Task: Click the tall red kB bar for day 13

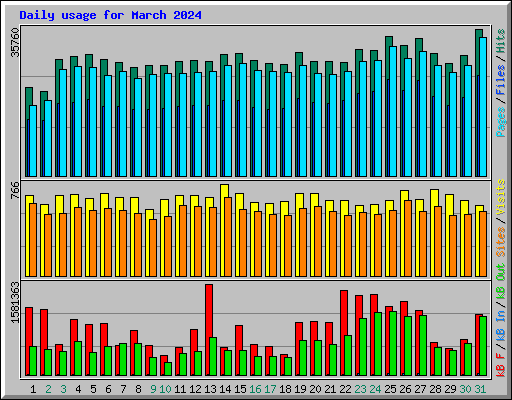Action: click(x=209, y=330)
